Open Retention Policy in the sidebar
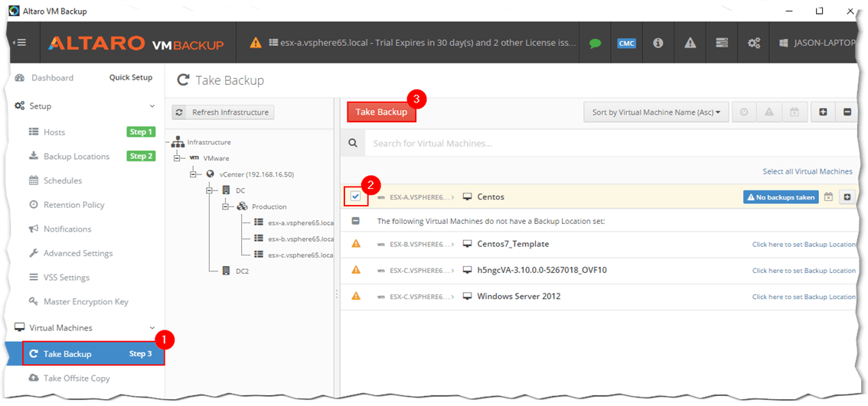The width and height of the screenshot is (868, 406). pyautogui.click(x=73, y=205)
